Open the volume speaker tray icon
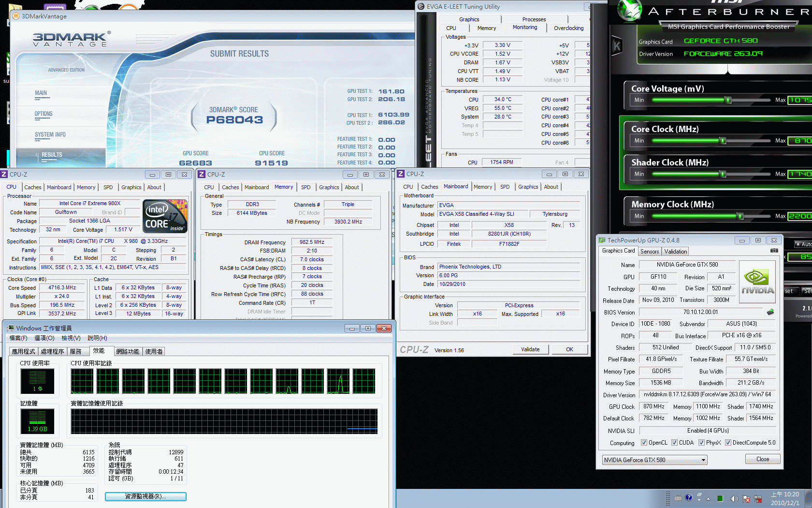The height and width of the screenshot is (508, 812). pyautogui.click(x=734, y=498)
